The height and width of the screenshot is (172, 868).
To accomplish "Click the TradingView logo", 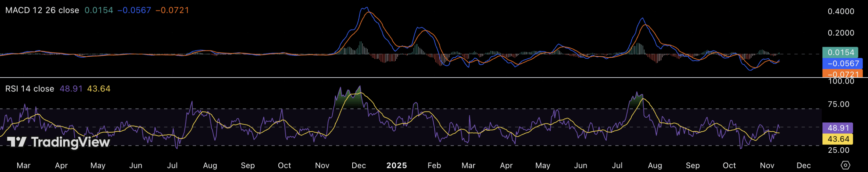I will coord(58,142).
